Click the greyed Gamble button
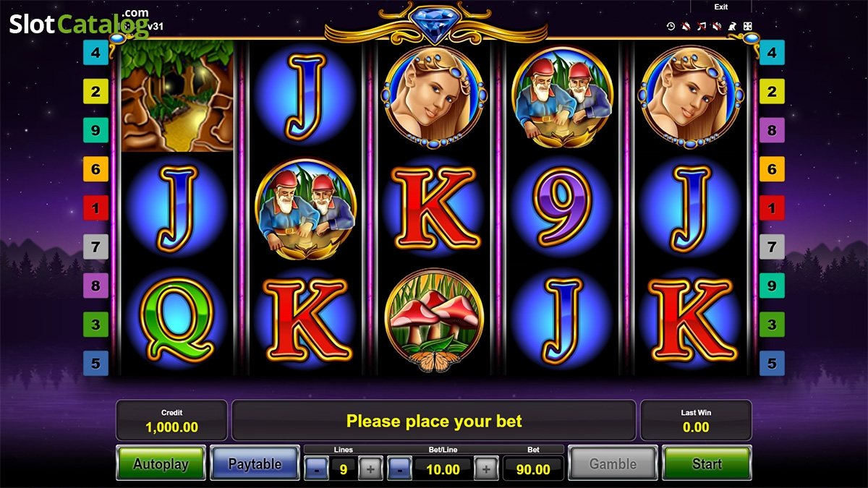This screenshot has height=488, width=868. [x=613, y=463]
